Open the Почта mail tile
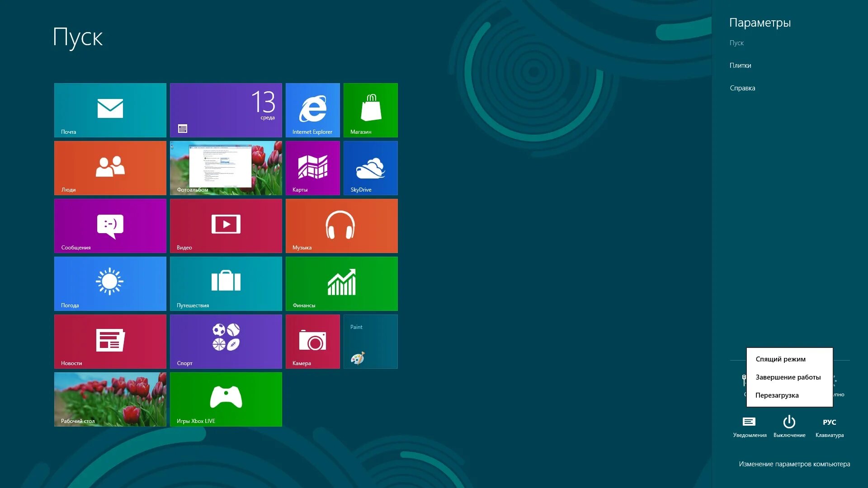868x488 pixels. (110, 110)
